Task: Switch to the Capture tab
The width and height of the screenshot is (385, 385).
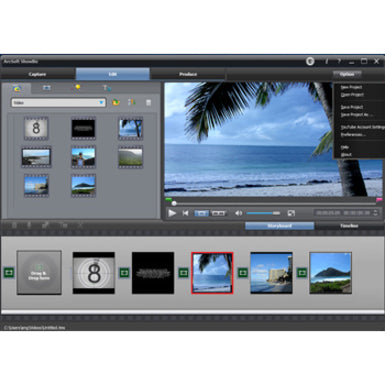Action: coord(37,74)
